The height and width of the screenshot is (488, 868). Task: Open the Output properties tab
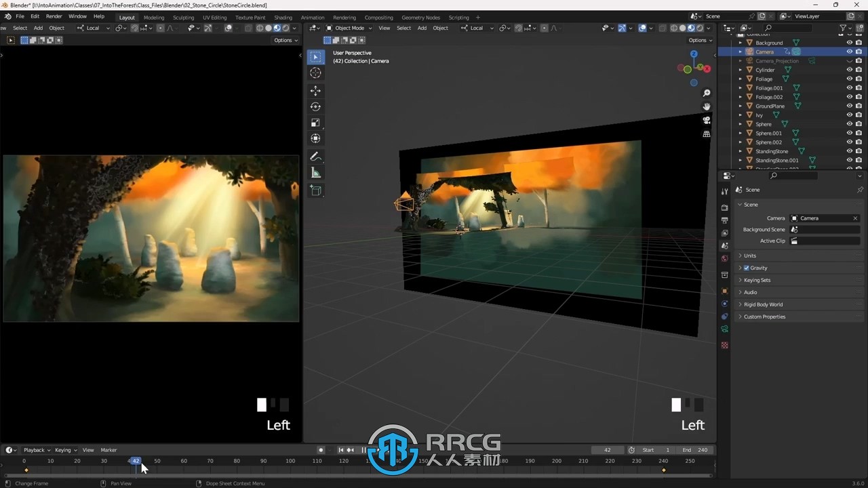(x=724, y=220)
